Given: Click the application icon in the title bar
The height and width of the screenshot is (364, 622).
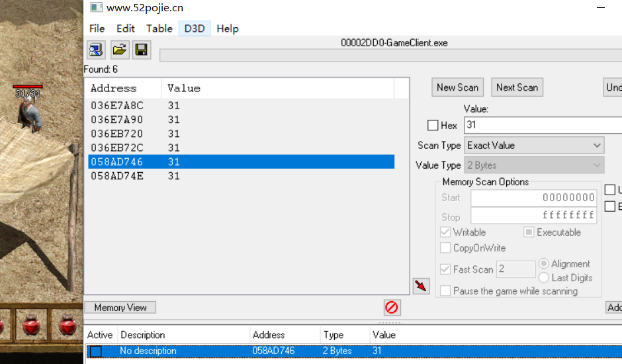Looking at the screenshot, I should pyautogui.click(x=95, y=7).
